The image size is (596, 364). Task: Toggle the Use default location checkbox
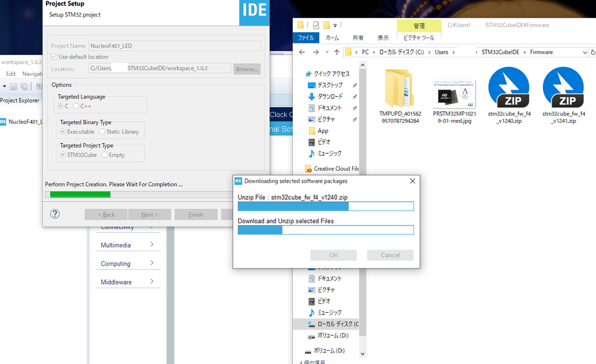(x=54, y=57)
